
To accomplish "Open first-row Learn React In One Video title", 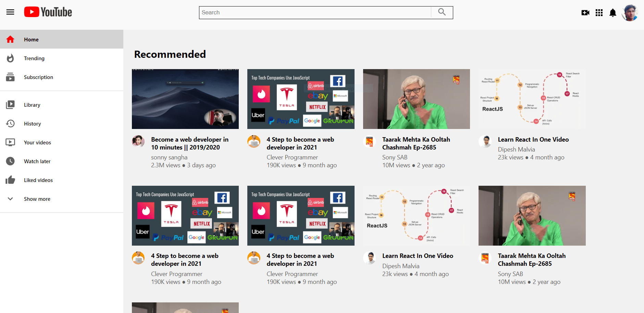I will coord(533,140).
